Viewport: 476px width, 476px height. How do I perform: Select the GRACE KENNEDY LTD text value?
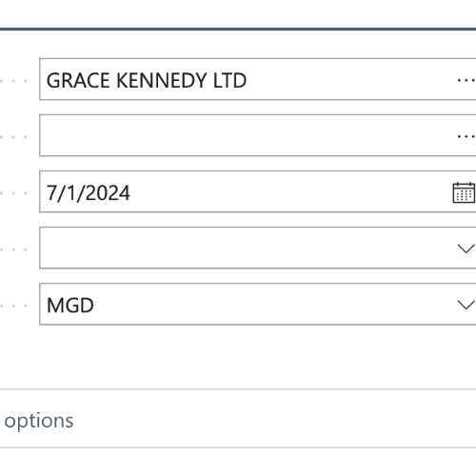(147, 80)
